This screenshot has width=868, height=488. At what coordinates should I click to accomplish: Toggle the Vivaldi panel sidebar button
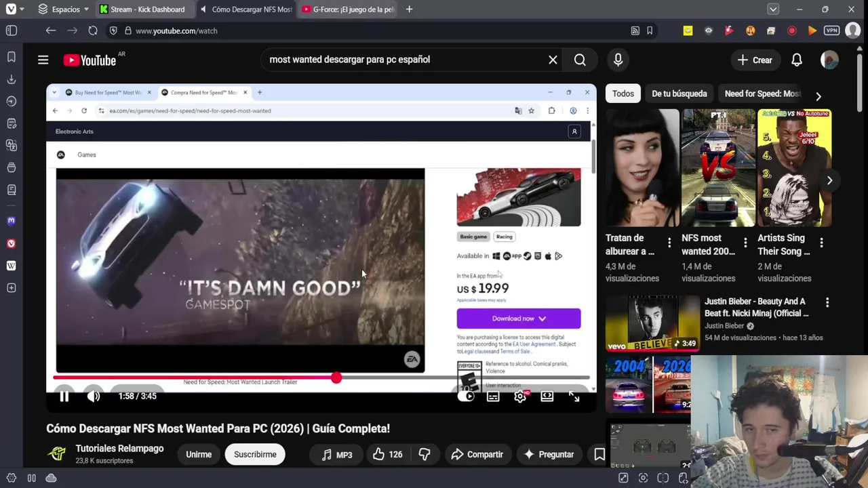pyautogui.click(x=12, y=30)
